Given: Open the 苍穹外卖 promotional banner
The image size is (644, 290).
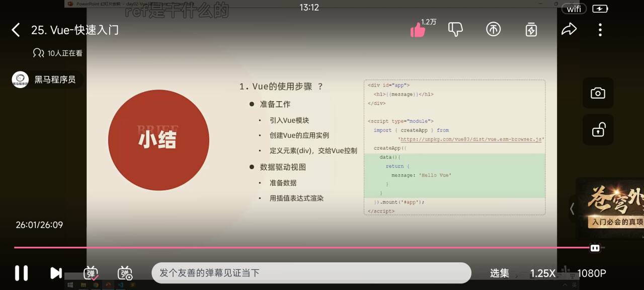Looking at the screenshot, I should click(x=611, y=208).
